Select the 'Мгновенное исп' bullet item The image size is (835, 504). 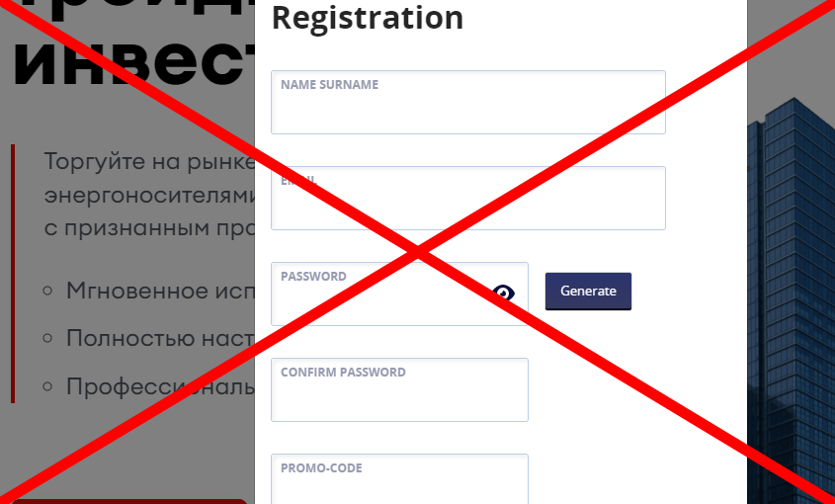point(160,291)
